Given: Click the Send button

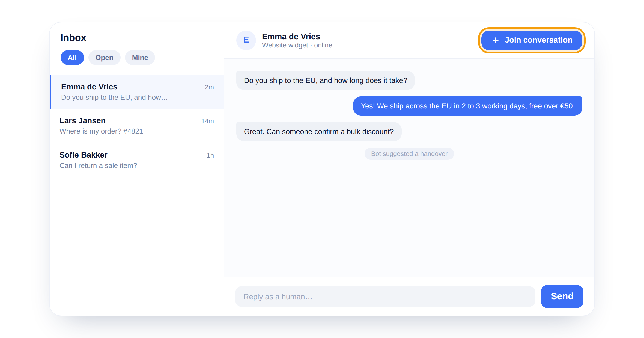Looking at the screenshot, I should 562,296.
